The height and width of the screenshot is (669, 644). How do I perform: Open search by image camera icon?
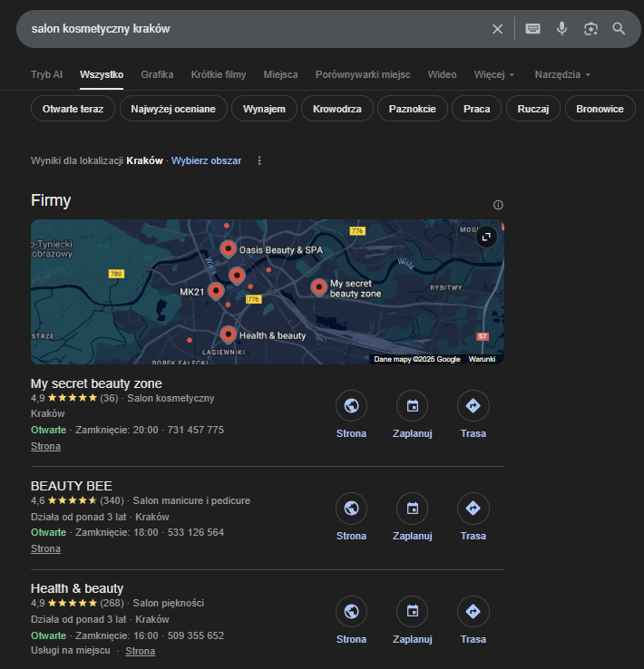pyautogui.click(x=590, y=29)
